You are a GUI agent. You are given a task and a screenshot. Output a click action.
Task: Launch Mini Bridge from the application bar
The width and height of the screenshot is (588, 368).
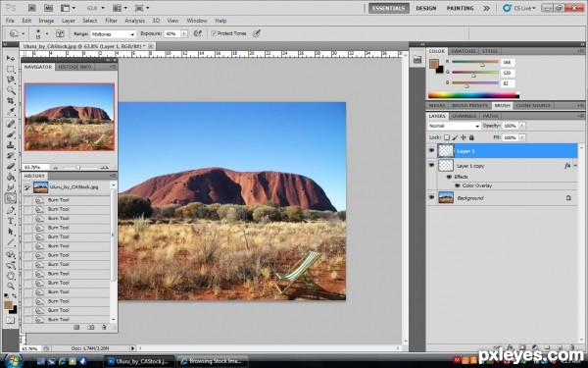coord(48,8)
